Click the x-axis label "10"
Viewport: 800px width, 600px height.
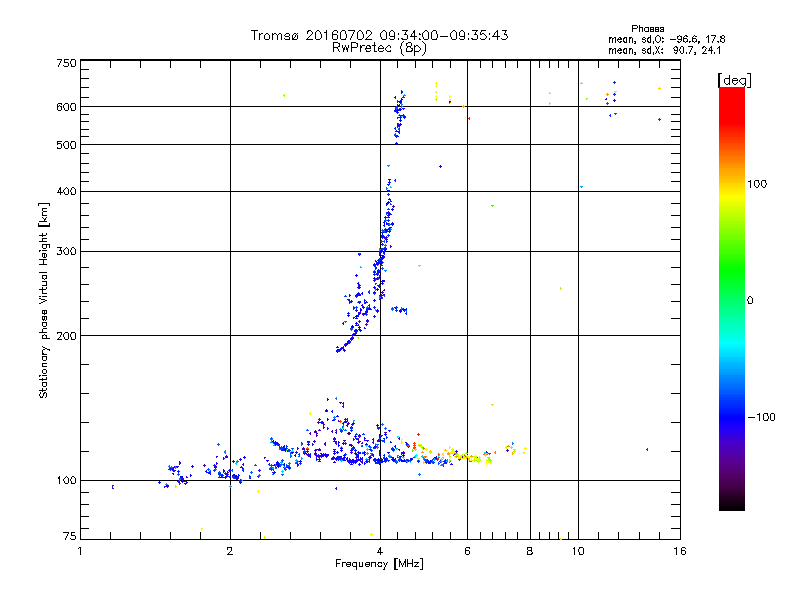(x=578, y=551)
